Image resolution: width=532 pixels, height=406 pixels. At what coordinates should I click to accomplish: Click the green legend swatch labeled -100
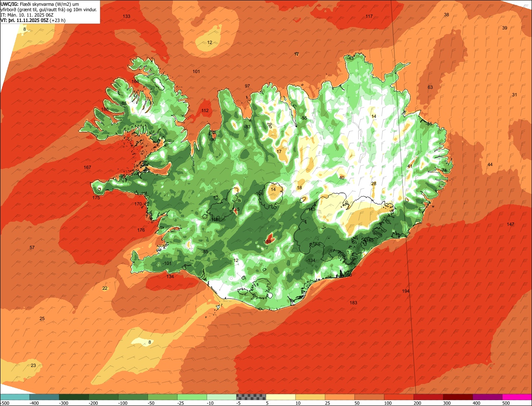pyautogui.click(x=133, y=397)
